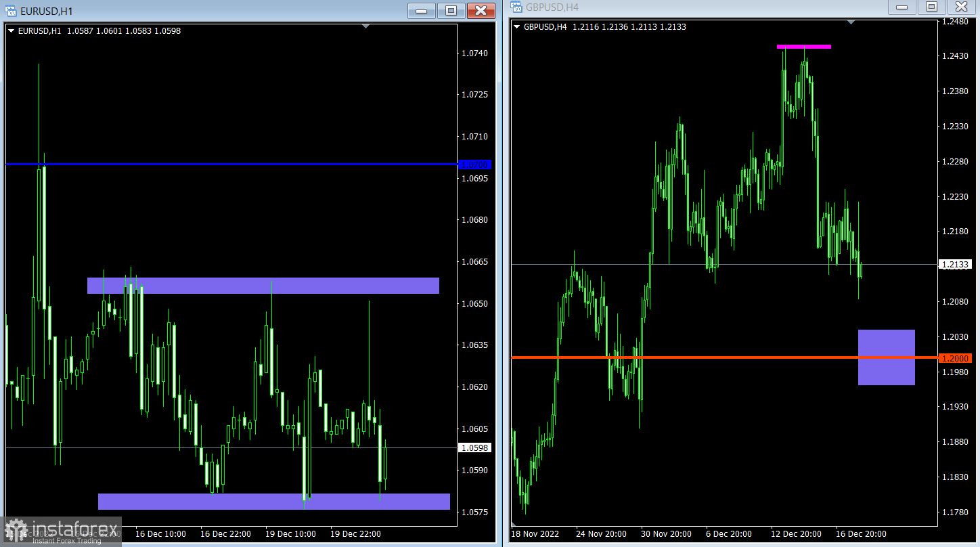Click the current price label 1.2133

tap(955, 265)
